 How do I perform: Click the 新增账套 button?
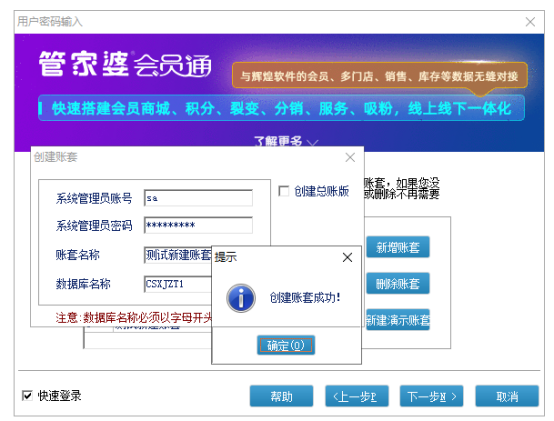pos(398,247)
